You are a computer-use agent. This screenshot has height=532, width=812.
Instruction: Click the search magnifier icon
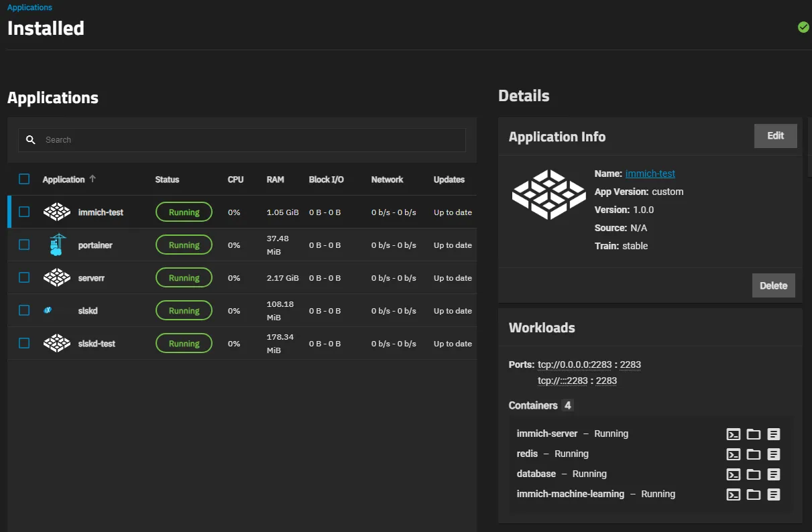tap(31, 139)
